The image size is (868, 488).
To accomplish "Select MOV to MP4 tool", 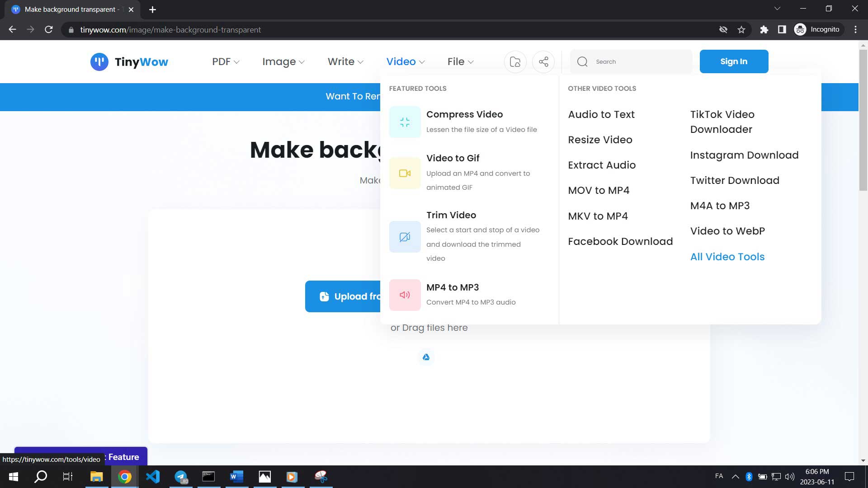I will pos(599,190).
